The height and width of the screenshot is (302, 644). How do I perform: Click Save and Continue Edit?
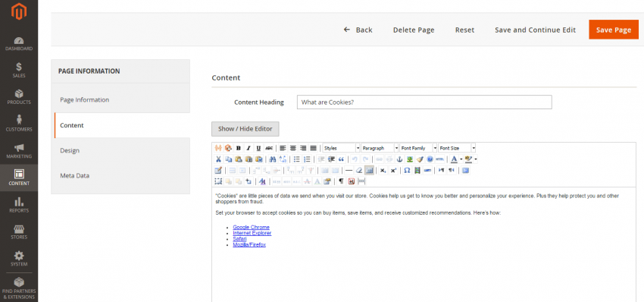click(x=535, y=30)
